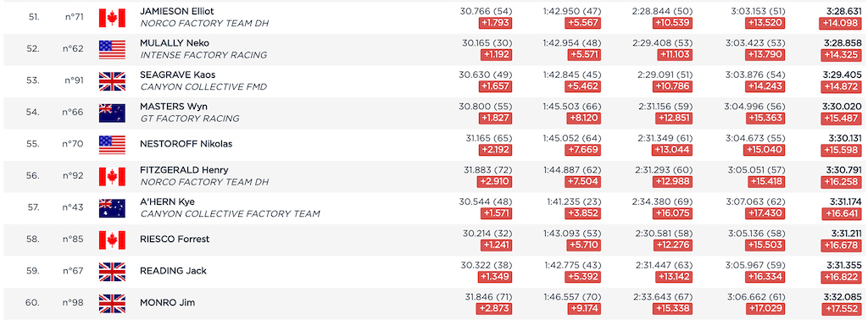868x320 pixels.
Task: Click the New Zealand flag beside MASTERS Wyn
Action: [112, 113]
